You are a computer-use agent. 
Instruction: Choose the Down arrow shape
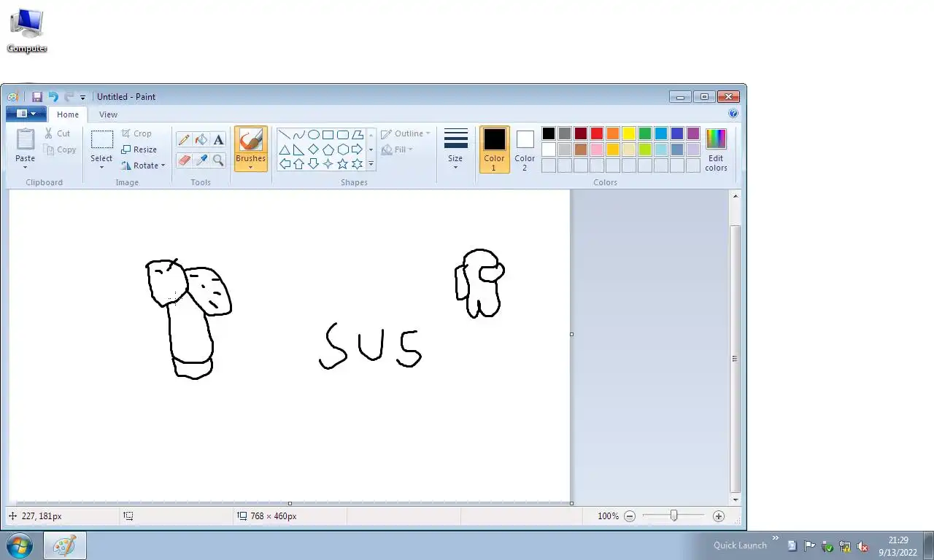click(314, 164)
